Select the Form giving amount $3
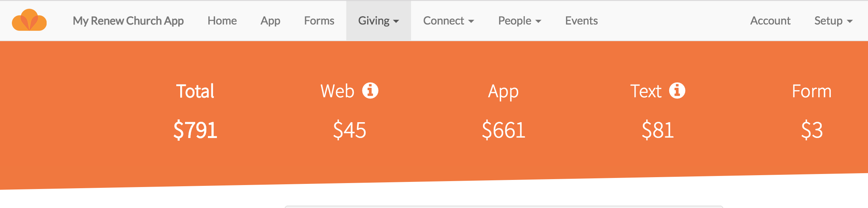Image resolution: width=868 pixels, height=208 pixels. [812, 130]
